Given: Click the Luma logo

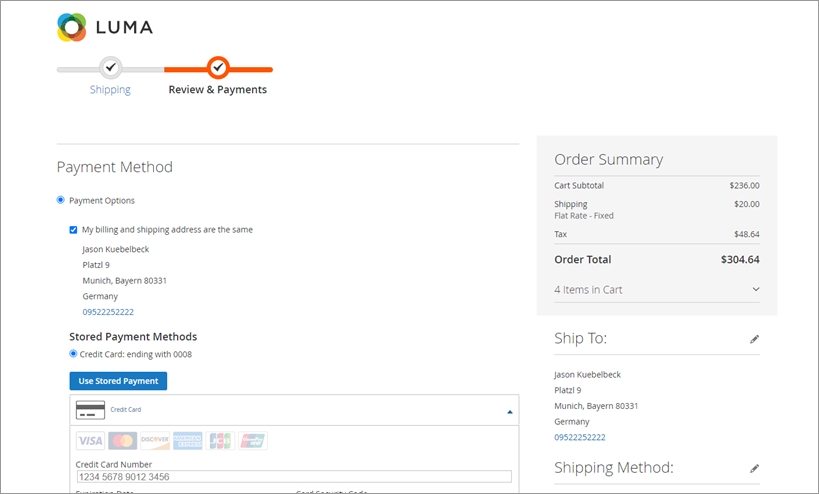Looking at the screenshot, I should [x=105, y=27].
